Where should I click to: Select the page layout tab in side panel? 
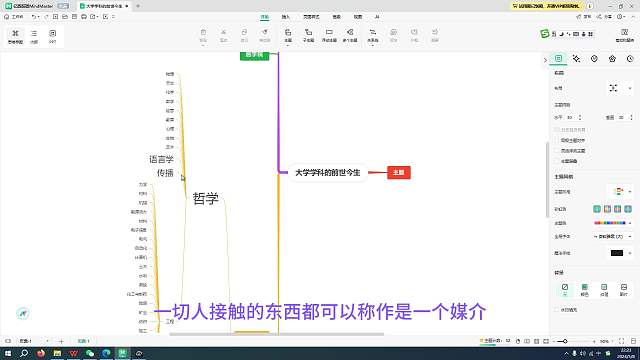tap(558, 59)
